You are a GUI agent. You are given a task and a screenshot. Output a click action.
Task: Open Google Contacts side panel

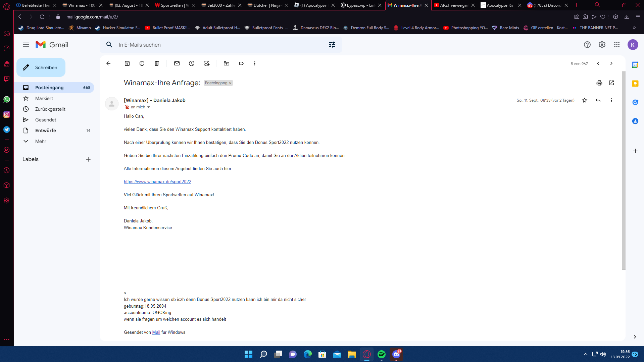coord(635,121)
